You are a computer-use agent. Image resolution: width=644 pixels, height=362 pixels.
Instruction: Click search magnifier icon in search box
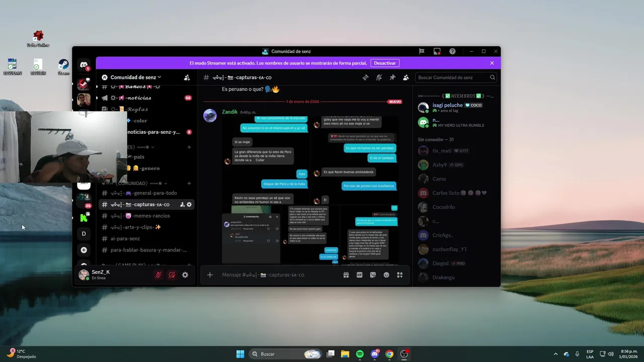[x=493, y=77]
